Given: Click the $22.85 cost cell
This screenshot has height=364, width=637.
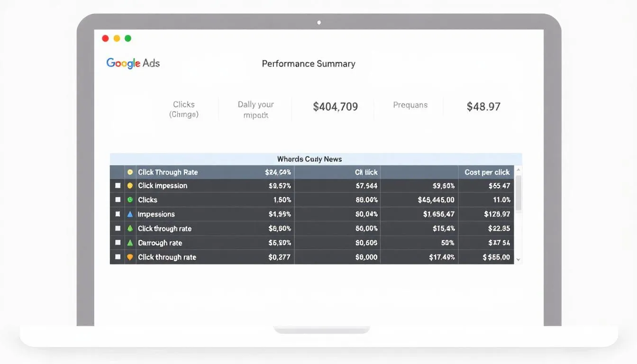Looking at the screenshot, I should [x=499, y=228].
